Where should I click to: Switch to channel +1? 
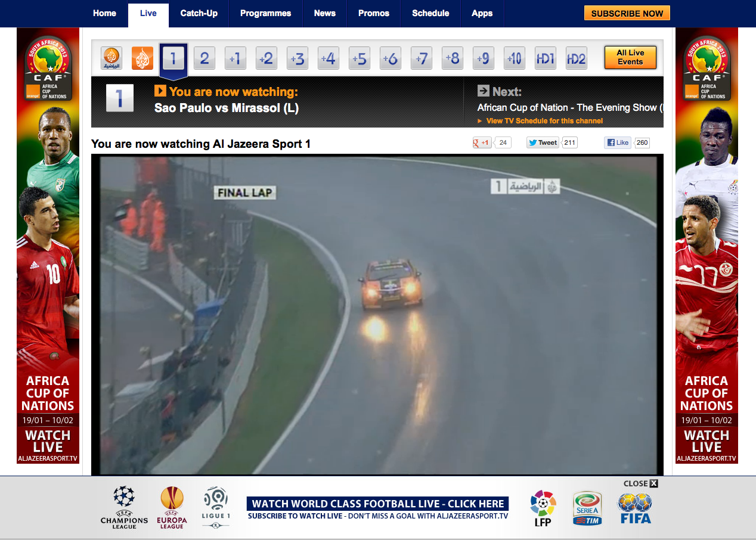point(236,58)
